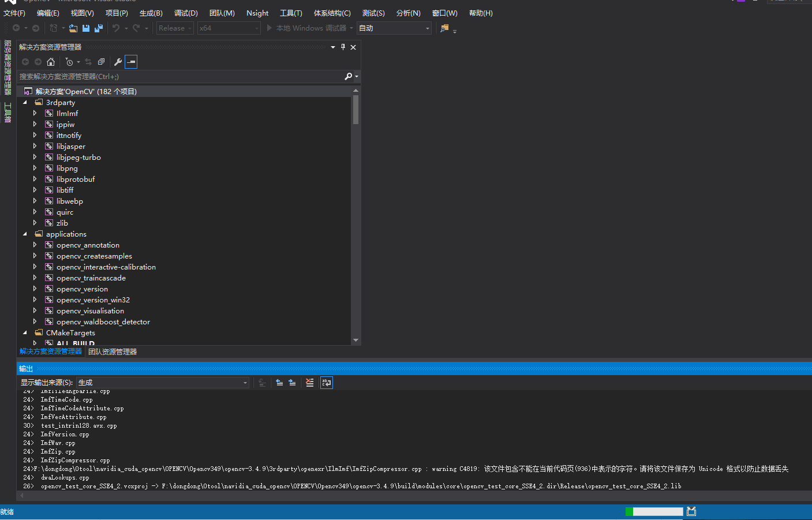Click the New Project toolbar icon
This screenshot has width=812, height=520.
54,28
